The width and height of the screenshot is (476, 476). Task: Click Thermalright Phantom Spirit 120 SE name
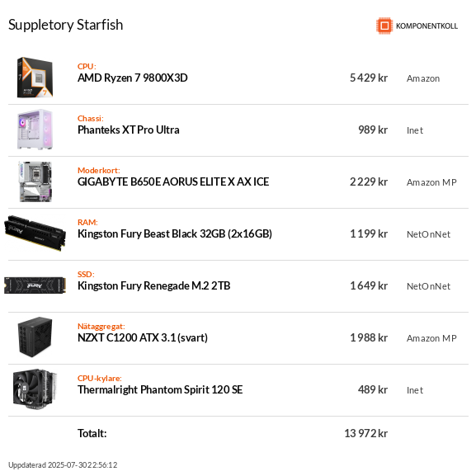pos(160,389)
